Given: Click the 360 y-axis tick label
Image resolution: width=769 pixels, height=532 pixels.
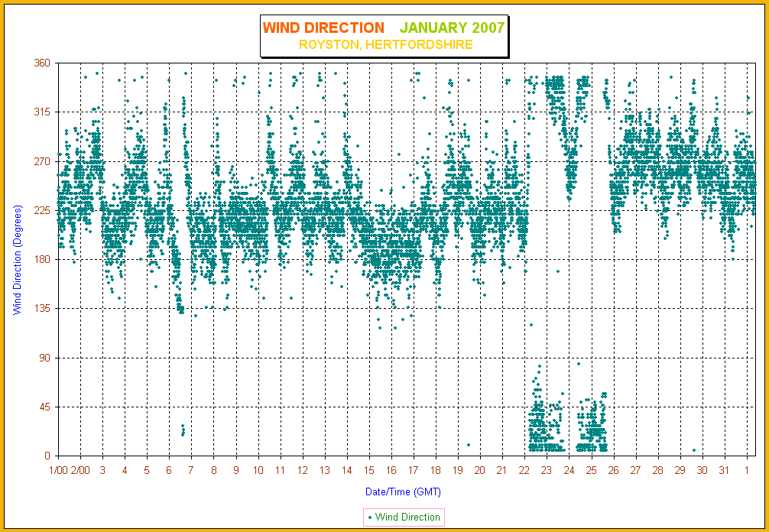Looking at the screenshot, I should click(42, 63).
